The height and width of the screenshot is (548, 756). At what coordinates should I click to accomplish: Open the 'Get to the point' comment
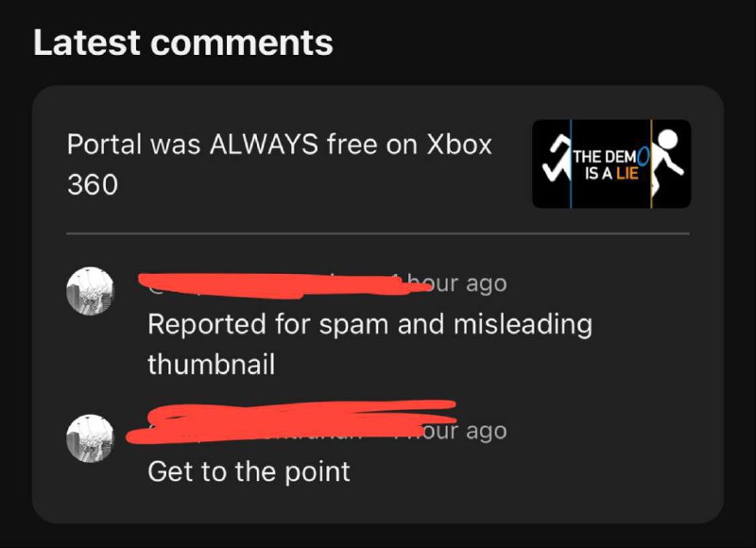pyautogui.click(x=249, y=471)
